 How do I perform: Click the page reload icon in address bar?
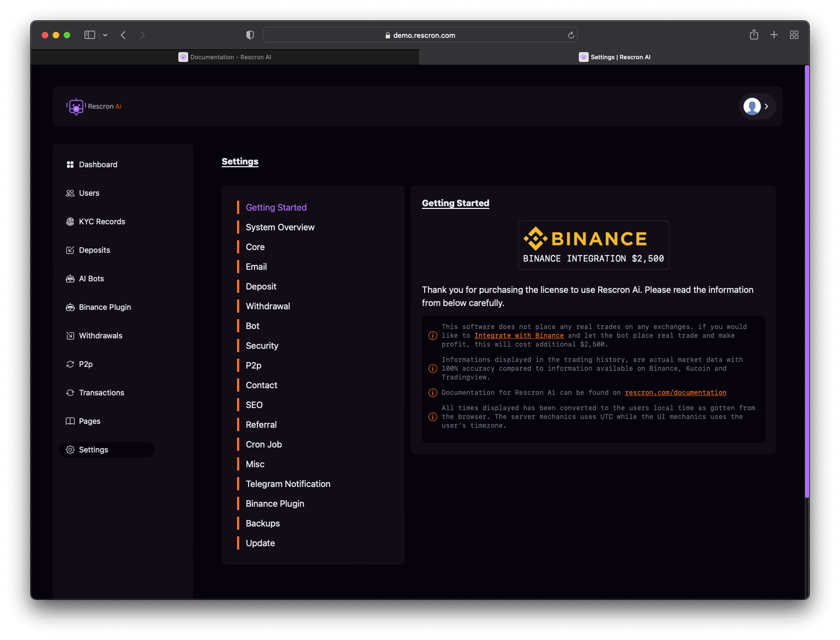click(571, 35)
